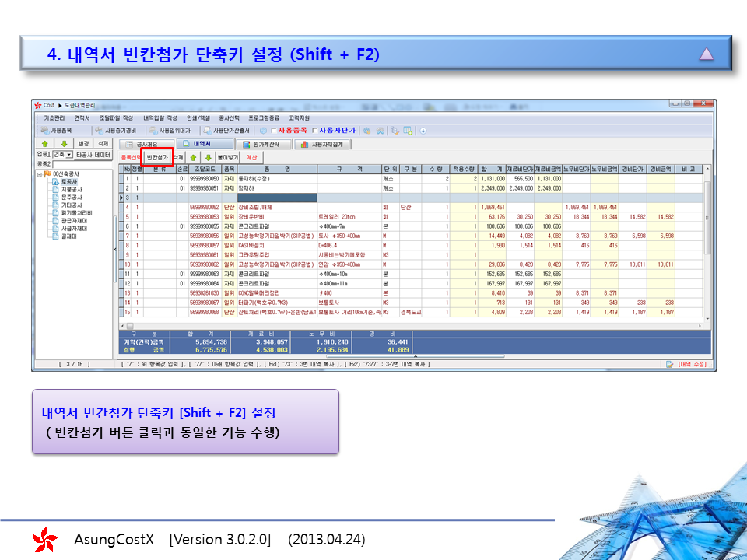Click the round arrow icon at toolbar end
The height and width of the screenshot is (560, 747).
point(423,131)
